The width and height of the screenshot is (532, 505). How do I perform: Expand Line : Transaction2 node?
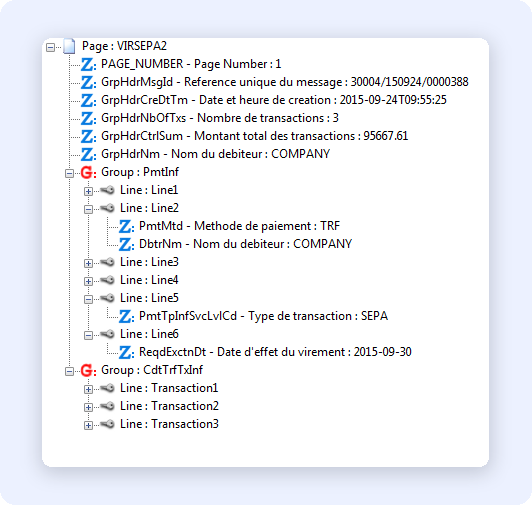click(88, 407)
